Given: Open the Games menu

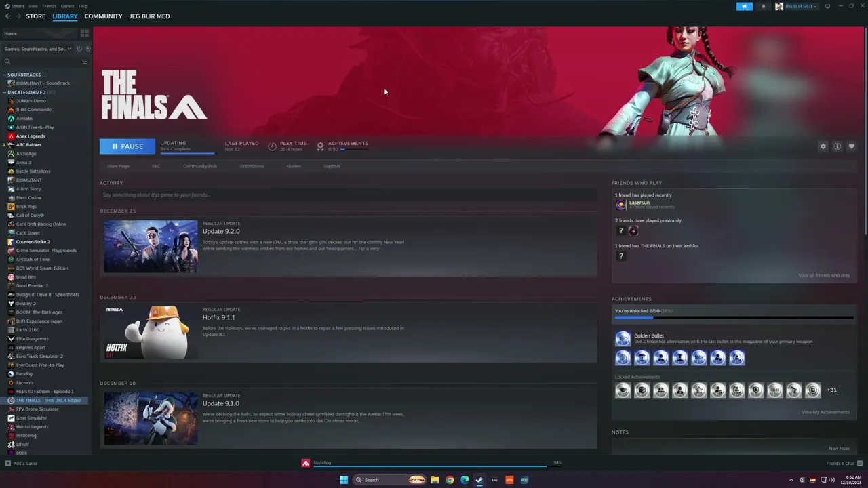Looking at the screenshot, I should 67,6.
